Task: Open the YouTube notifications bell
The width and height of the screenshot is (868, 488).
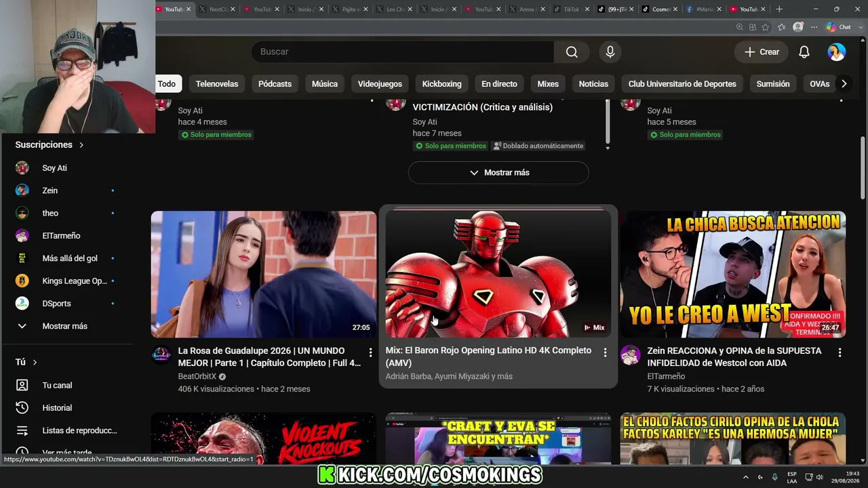Action: (804, 52)
